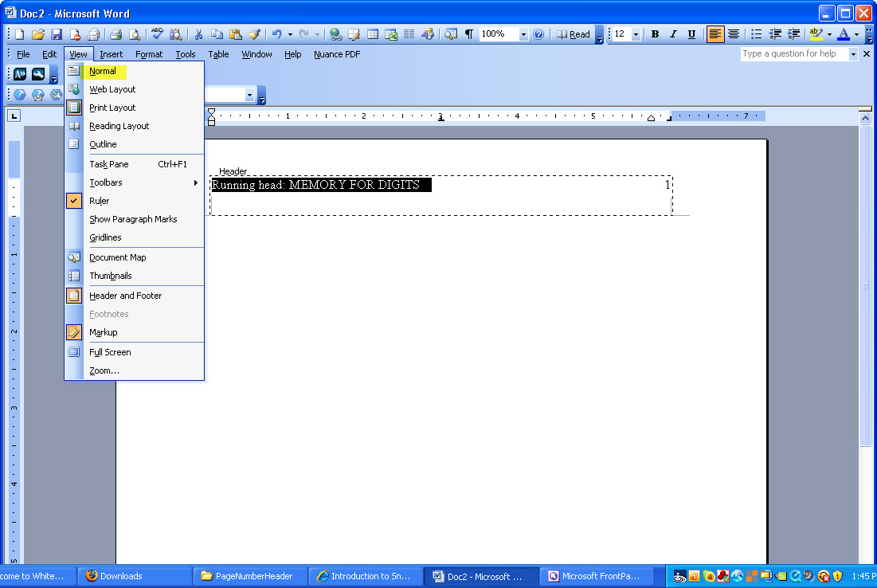Image resolution: width=877 pixels, height=588 pixels.
Task: Choose Full Screen menu entry
Action: tap(135, 352)
